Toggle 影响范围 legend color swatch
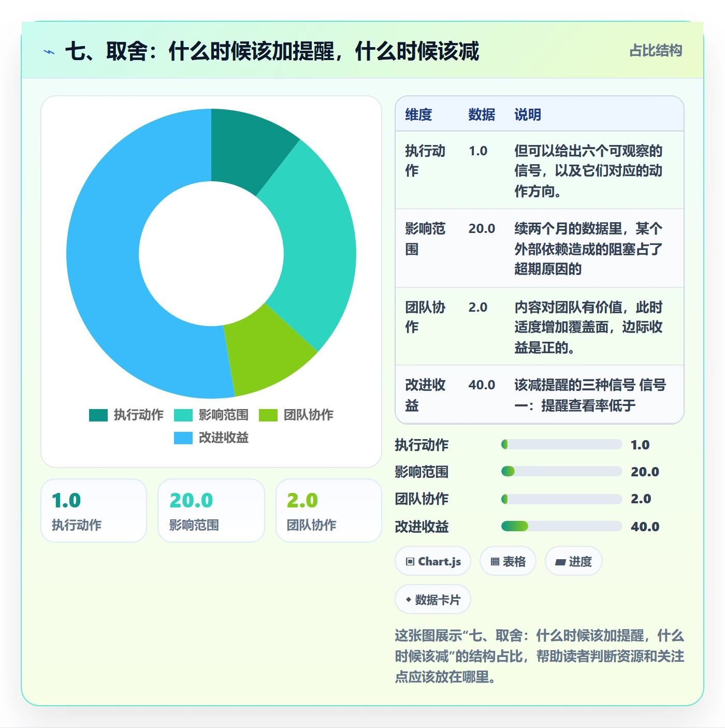The image size is (725, 728). click(183, 415)
